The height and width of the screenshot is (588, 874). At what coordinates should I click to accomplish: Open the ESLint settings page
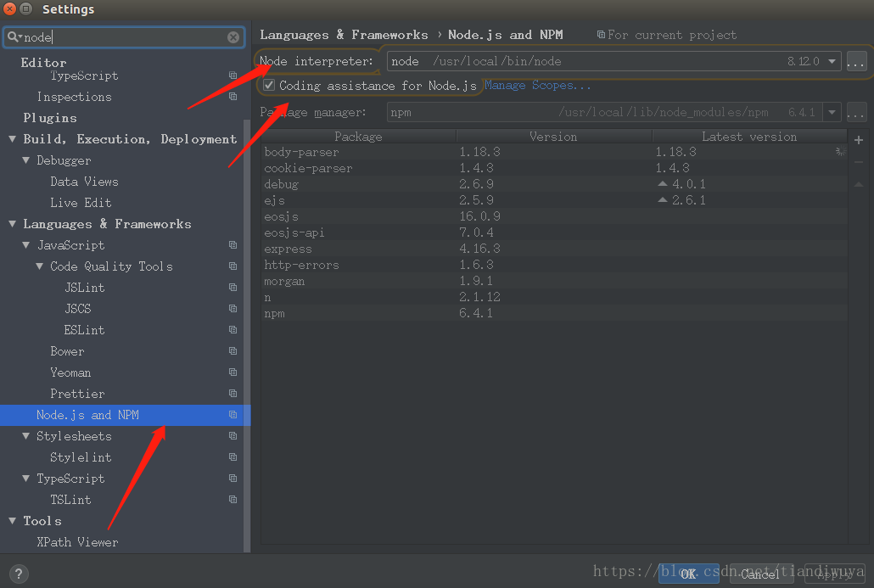coord(84,329)
